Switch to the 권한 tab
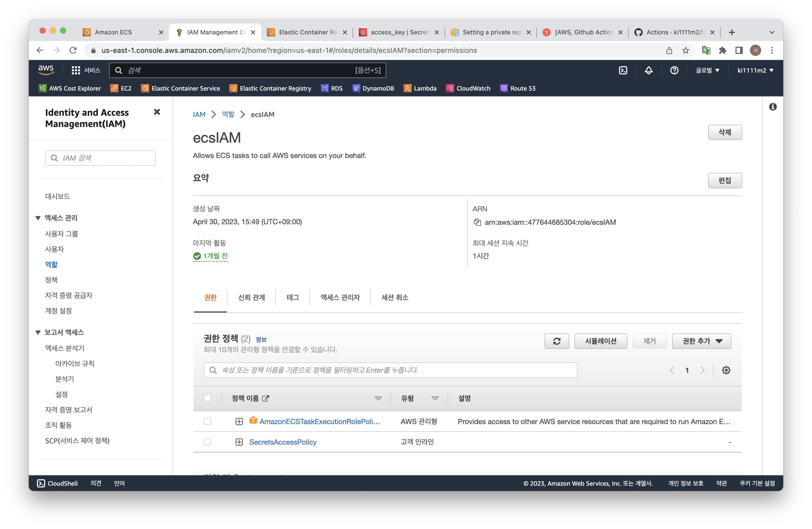This screenshot has height=529, width=812. click(210, 298)
